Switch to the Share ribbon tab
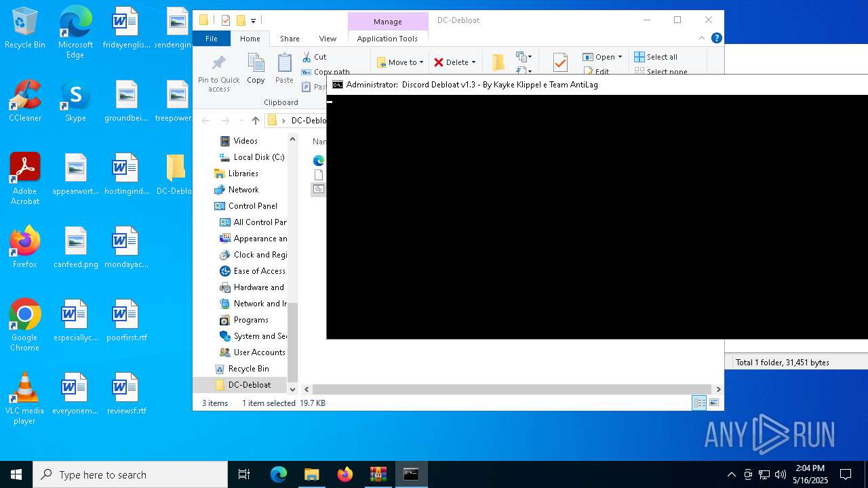 coord(290,39)
